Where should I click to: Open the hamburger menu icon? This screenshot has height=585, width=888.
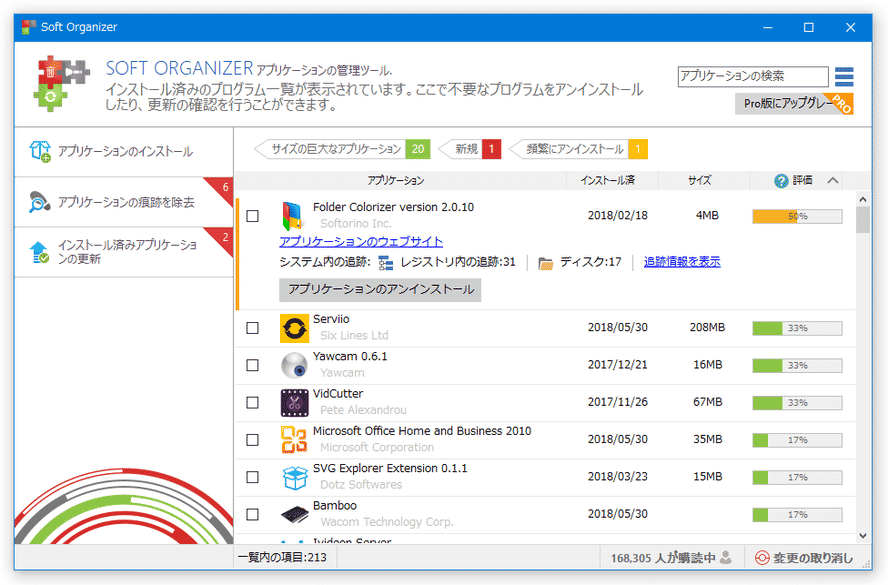(x=844, y=76)
